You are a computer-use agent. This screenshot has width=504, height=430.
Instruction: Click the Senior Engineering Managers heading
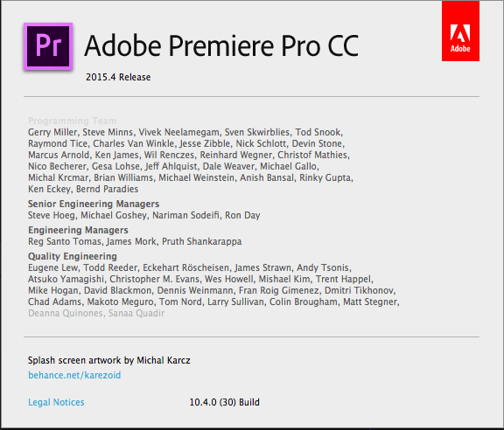(x=94, y=204)
